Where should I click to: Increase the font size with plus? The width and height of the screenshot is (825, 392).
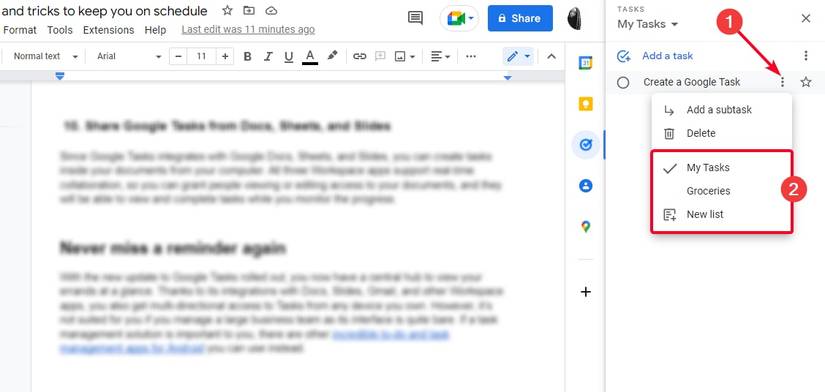[x=225, y=56]
